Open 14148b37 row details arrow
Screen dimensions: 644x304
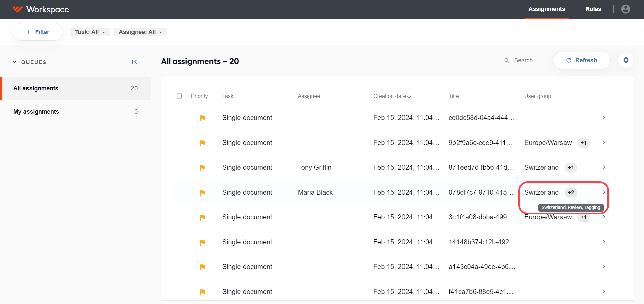point(604,242)
